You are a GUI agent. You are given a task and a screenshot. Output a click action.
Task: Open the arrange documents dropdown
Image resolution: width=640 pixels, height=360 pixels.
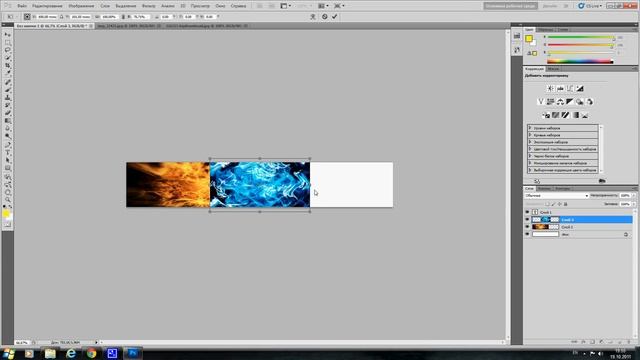(323, 6)
